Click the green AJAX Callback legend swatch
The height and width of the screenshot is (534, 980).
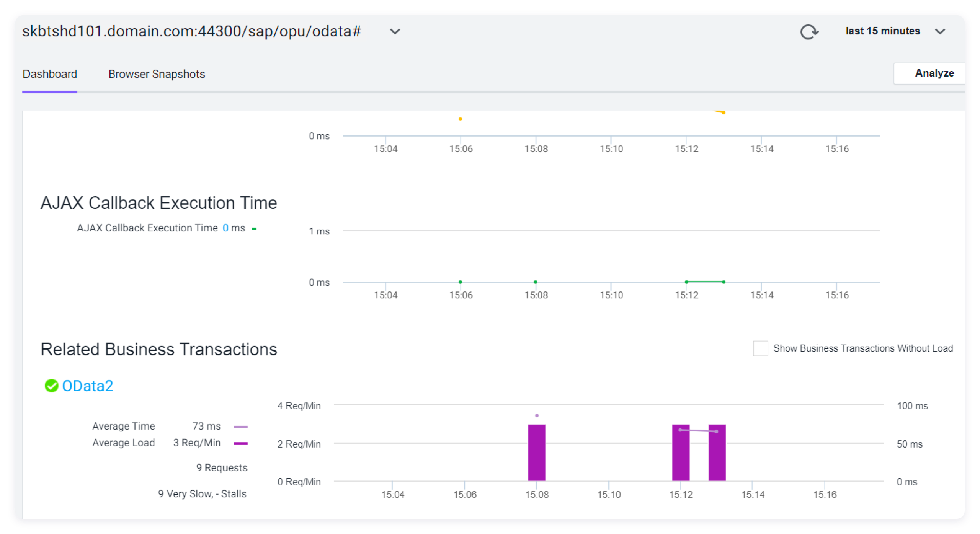coord(254,228)
